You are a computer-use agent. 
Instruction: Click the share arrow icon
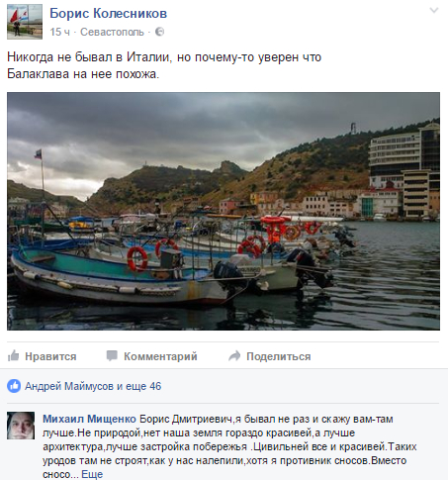point(234,355)
